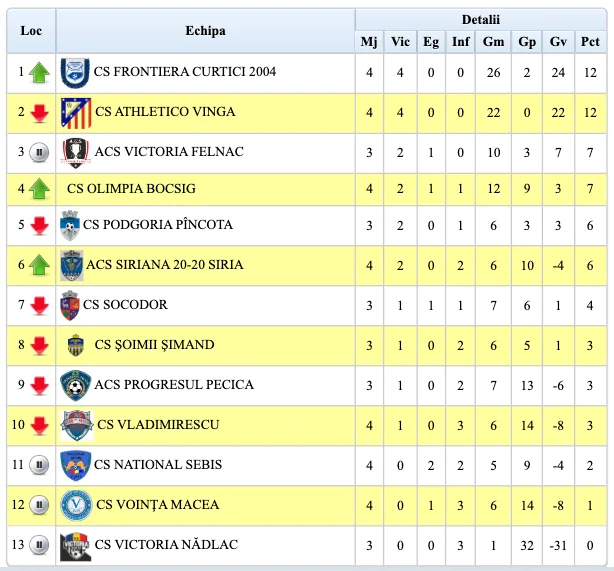Click the Echipa column header
Screen dimensions: 614x571
point(206,31)
